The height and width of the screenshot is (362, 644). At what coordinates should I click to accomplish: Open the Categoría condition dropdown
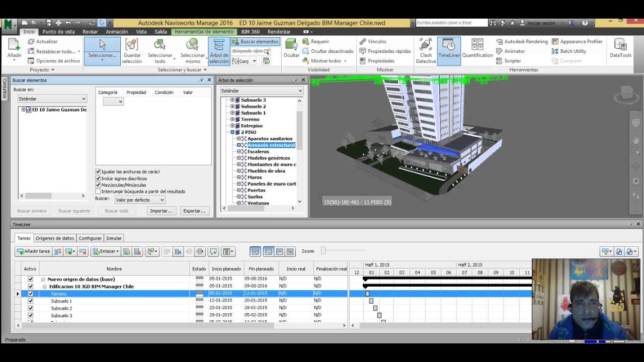click(113, 101)
